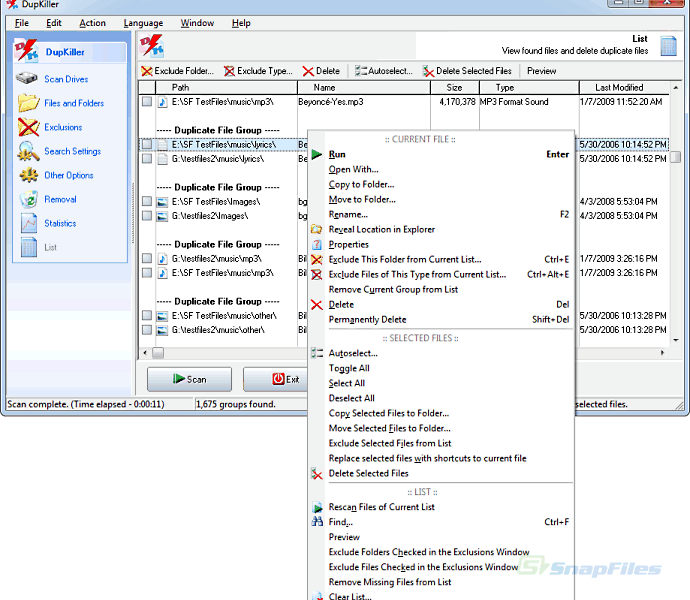Click the image file icon for E:\SF TestFiles\Images\

(162, 202)
